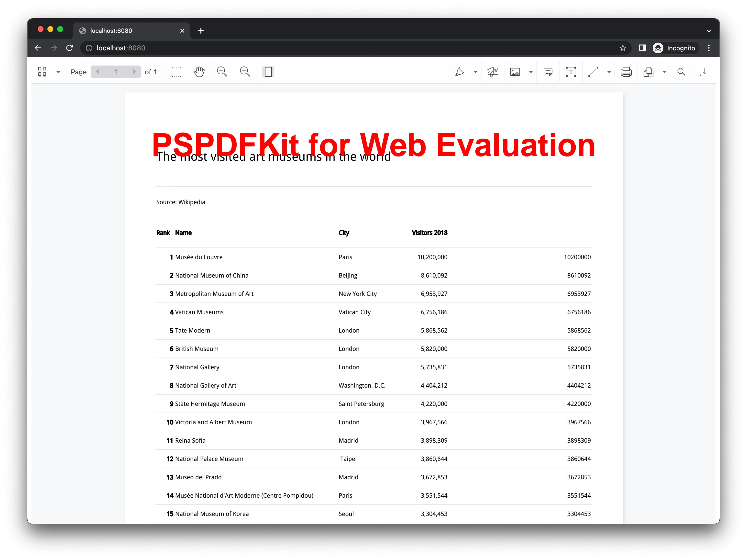
Task: Expand the ink pen options dropdown
Action: coord(475,72)
